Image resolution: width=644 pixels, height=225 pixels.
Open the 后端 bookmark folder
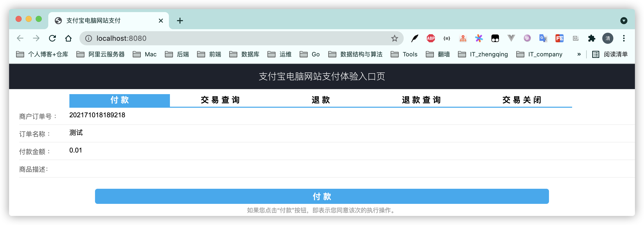click(x=177, y=54)
